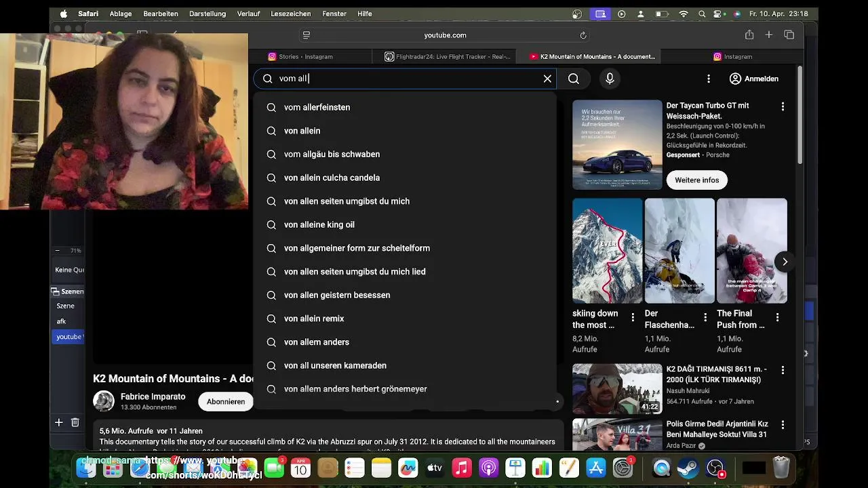This screenshot has width=868, height=488.
Task: Select suggestion 'von allen geistern besessen'
Action: (404, 295)
